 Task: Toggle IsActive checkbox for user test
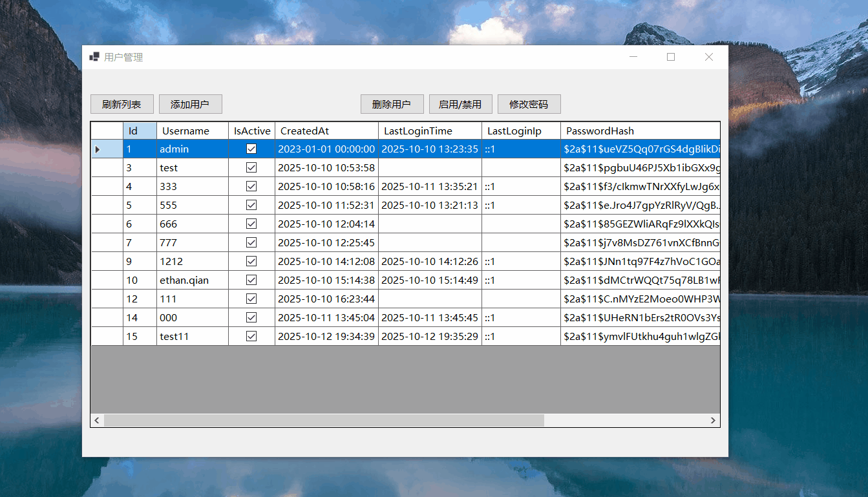point(251,167)
